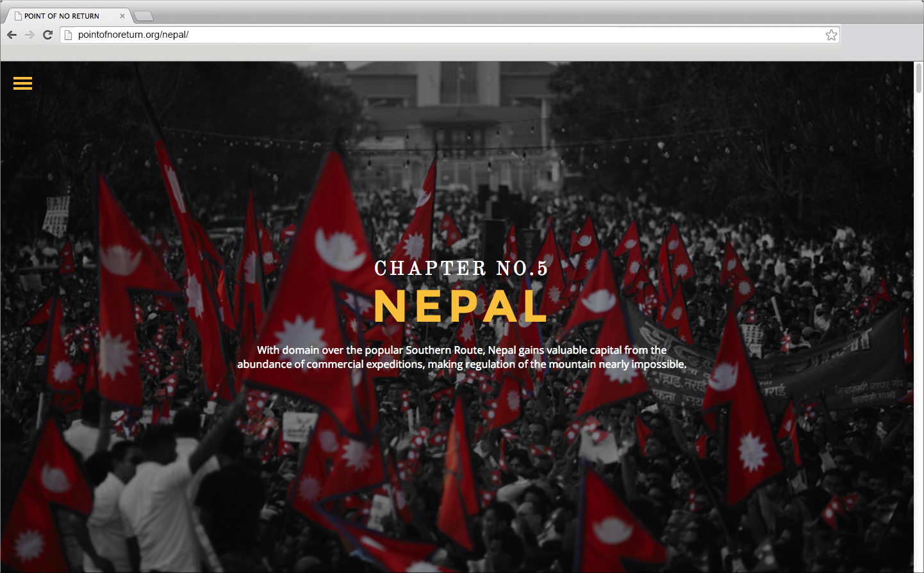Reload the pointofnoreturn.org page
The width and height of the screenshot is (924, 573).
47,35
